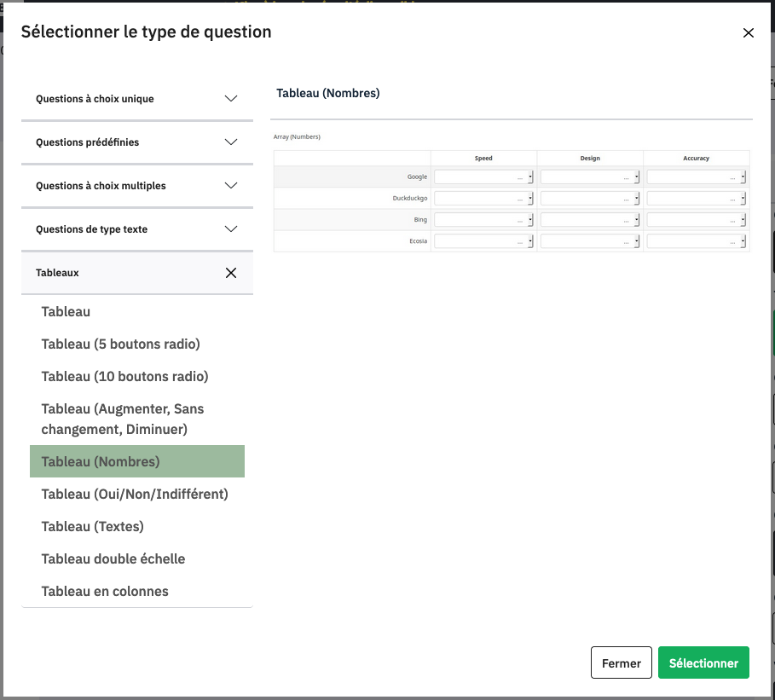Expand Questions de type texte section

[136, 229]
